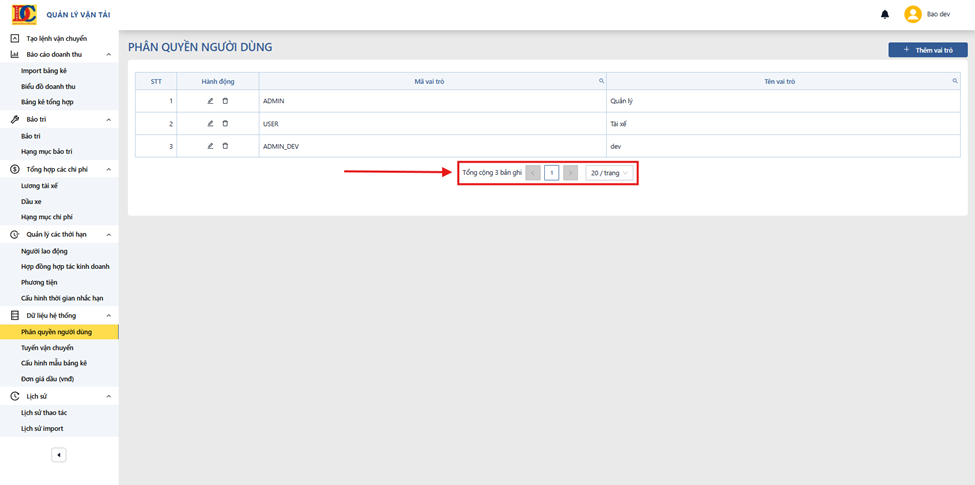The height and width of the screenshot is (485, 975).
Task: Collapse the Báo cáo doanh thu section
Action: (x=108, y=55)
